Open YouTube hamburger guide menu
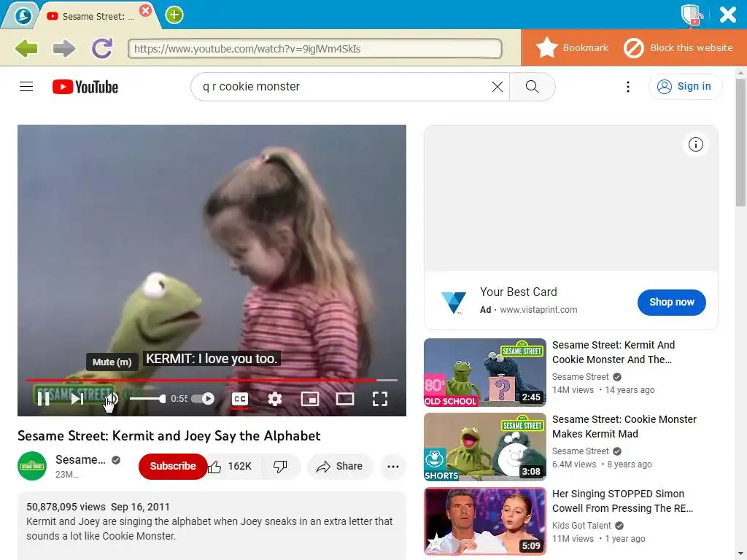 tap(26, 86)
